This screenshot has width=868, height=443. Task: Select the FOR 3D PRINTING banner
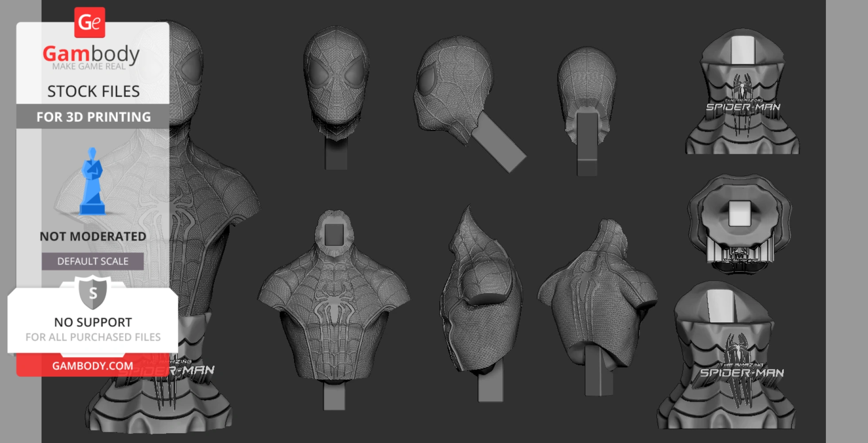(x=93, y=117)
